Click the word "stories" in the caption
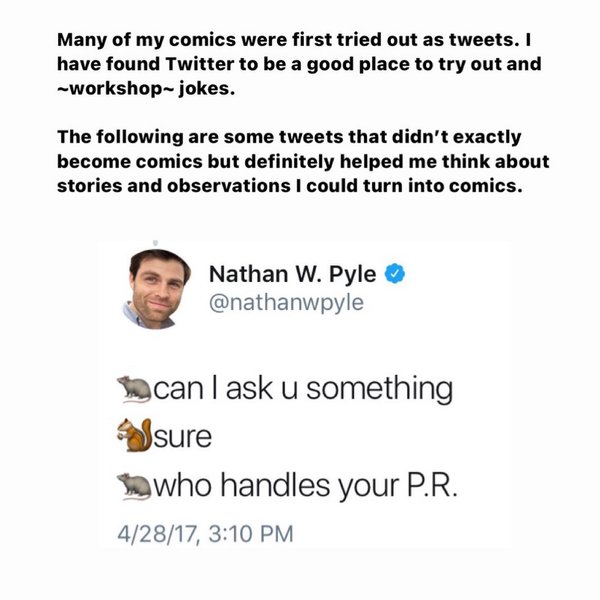Viewport: 600px width, 600px height. tap(90, 184)
